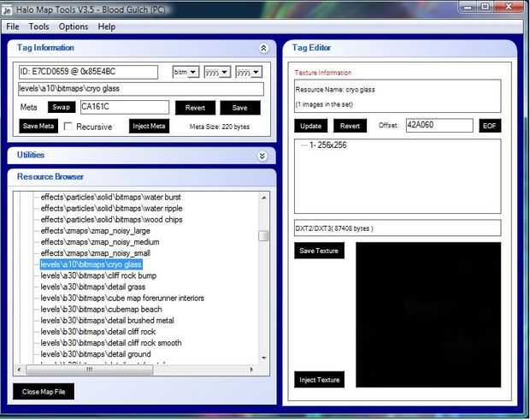Click the app icon in title bar

pyautogui.click(x=7, y=10)
